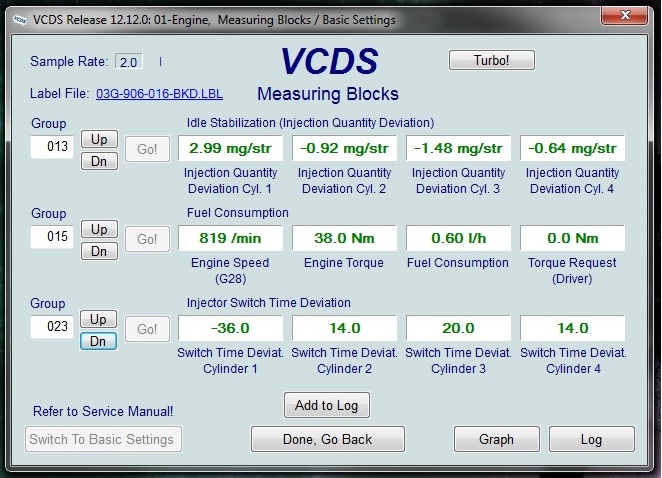Click Injector Switch Time Deviation heading

tap(269, 303)
